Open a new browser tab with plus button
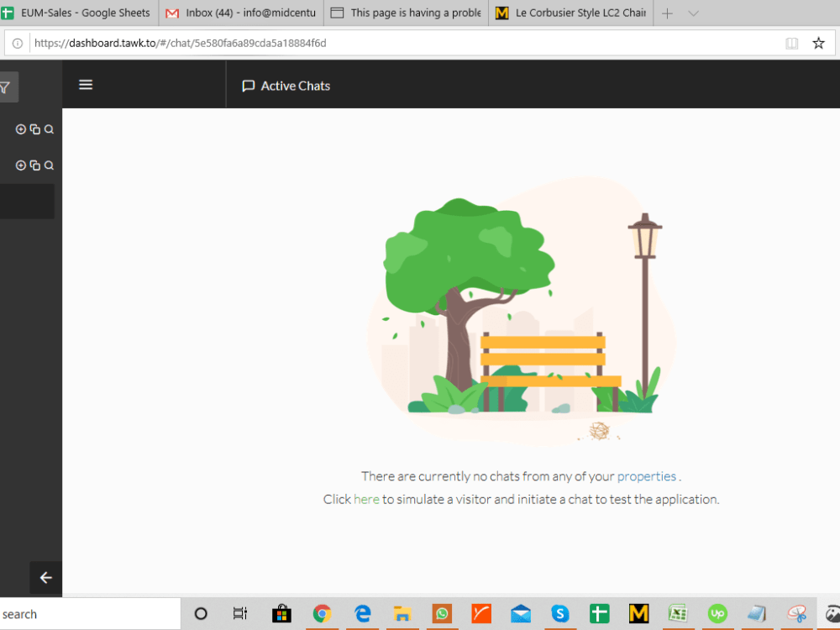The height and width of the screenshot is (630, 840). coord(667,14)
